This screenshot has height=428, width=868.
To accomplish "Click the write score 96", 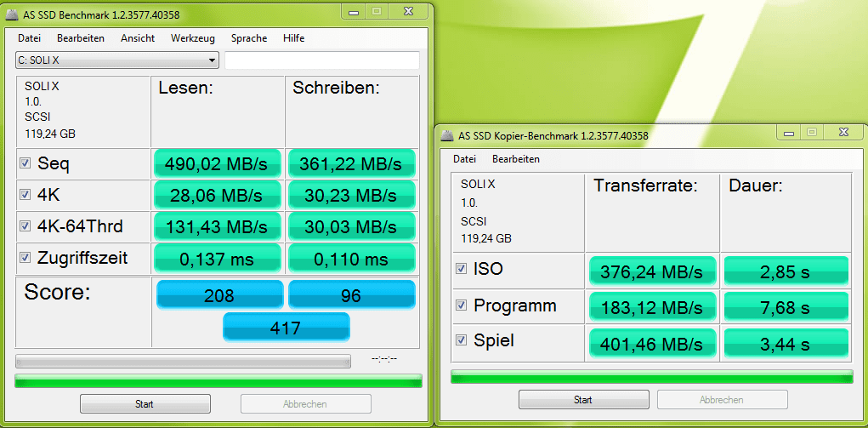I will 351,294.
